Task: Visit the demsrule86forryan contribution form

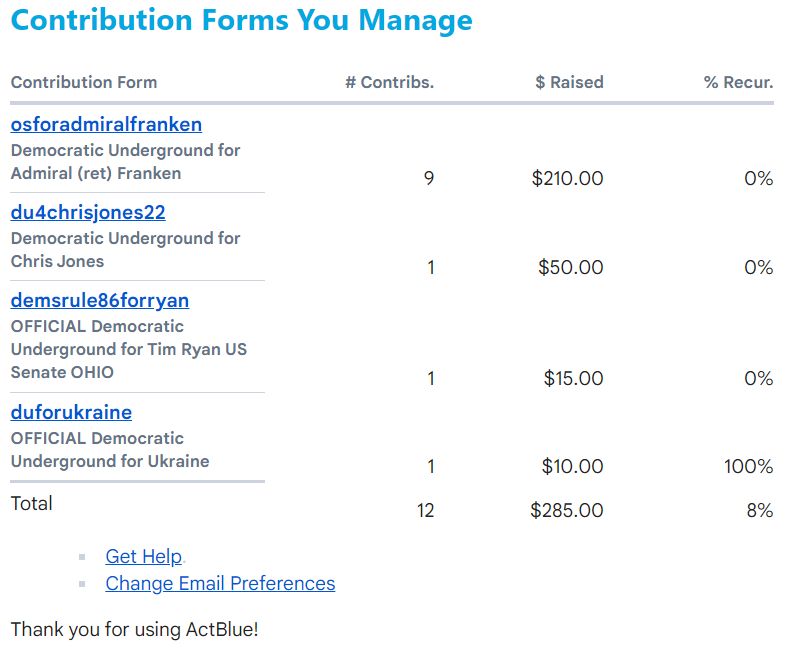Action: pos(99,301)
